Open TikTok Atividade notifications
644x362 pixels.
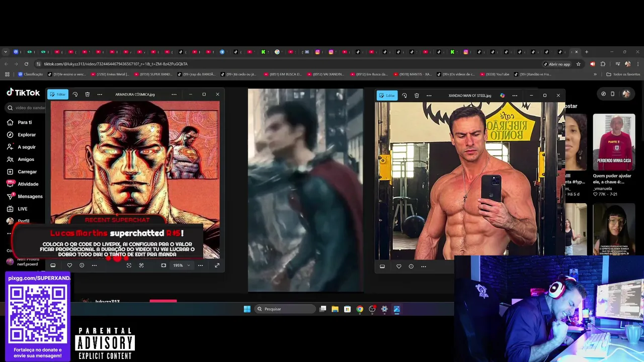(22, 184)
